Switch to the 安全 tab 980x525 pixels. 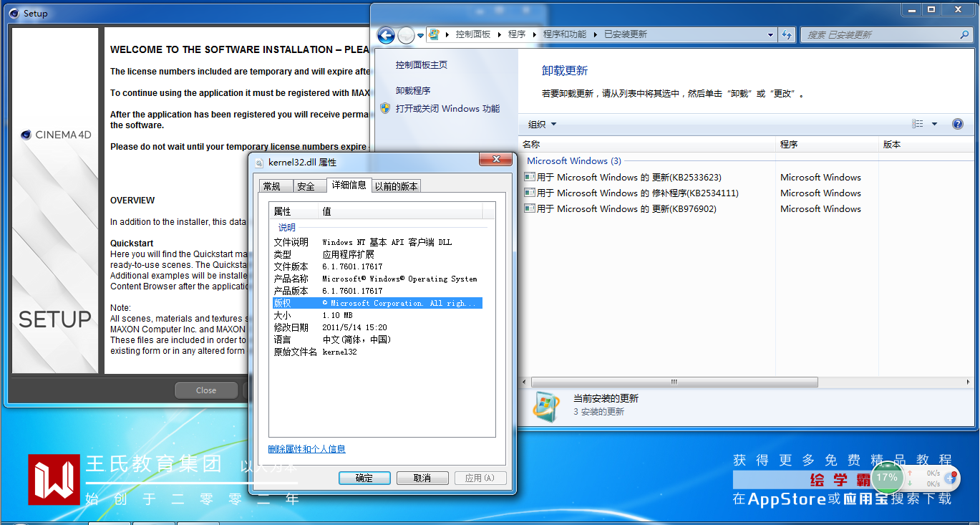[309, 186]
